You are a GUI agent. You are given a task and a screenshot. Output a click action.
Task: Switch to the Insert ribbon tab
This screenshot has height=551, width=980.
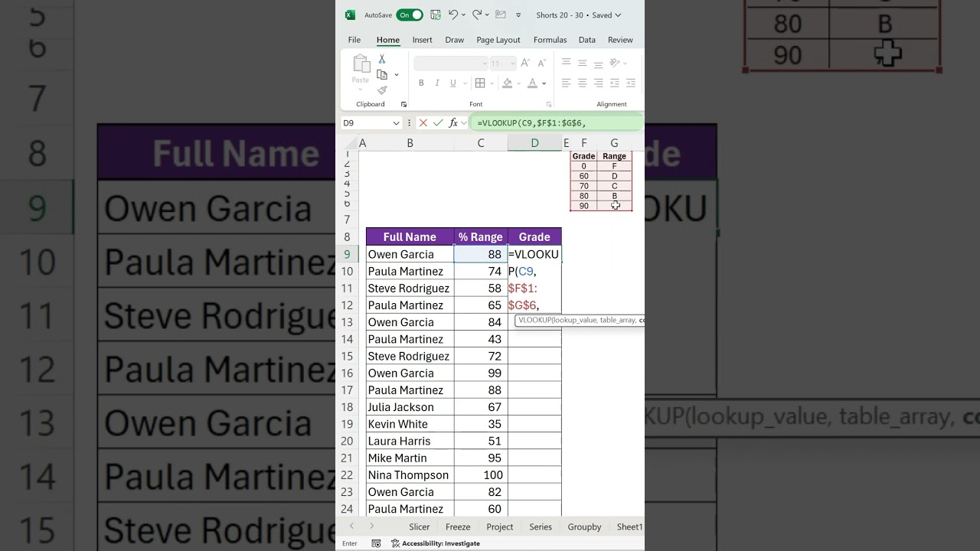423,40
